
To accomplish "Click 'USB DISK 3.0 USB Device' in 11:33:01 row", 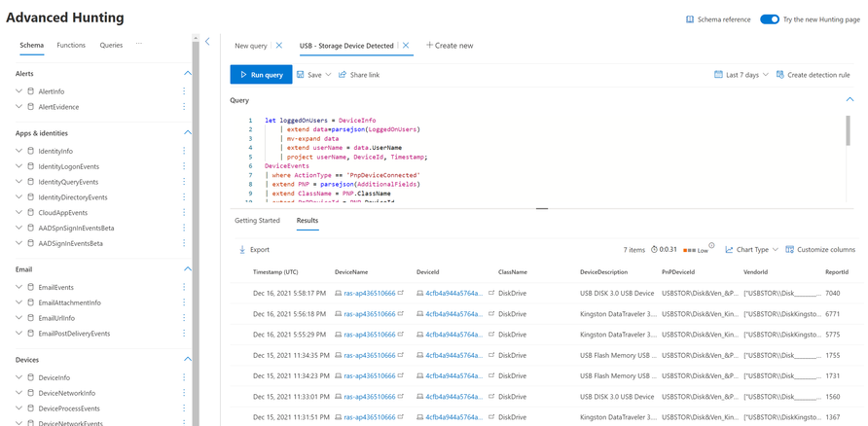I will click(617, 396).
